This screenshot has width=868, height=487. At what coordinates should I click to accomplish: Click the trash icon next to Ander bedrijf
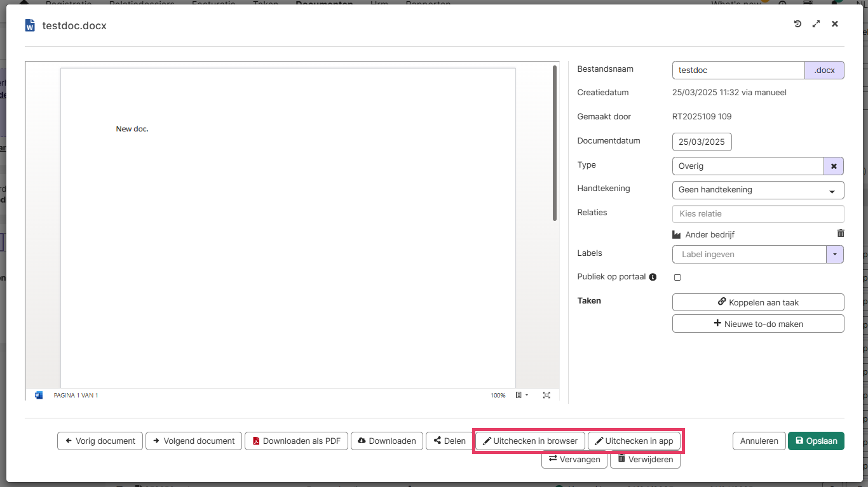pyautogui.click(x=841, y=234)
